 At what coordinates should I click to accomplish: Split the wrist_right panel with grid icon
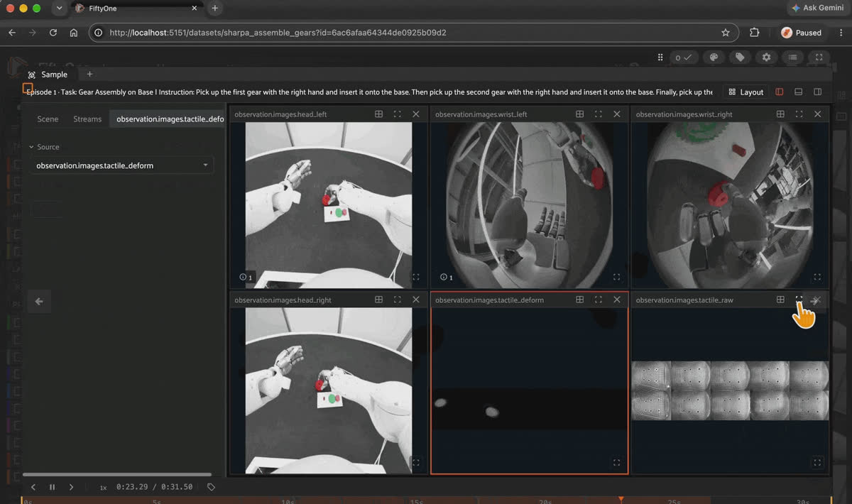[x=781, y=114]
